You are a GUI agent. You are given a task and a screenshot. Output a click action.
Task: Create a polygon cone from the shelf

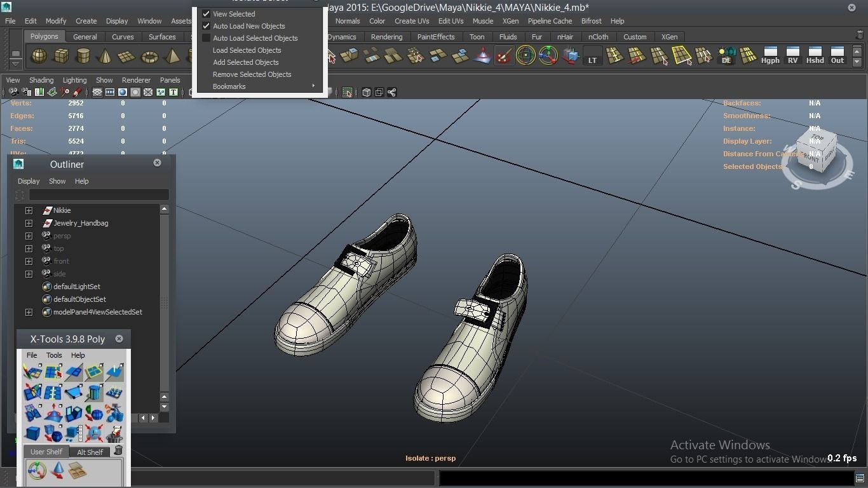point(105,57)
